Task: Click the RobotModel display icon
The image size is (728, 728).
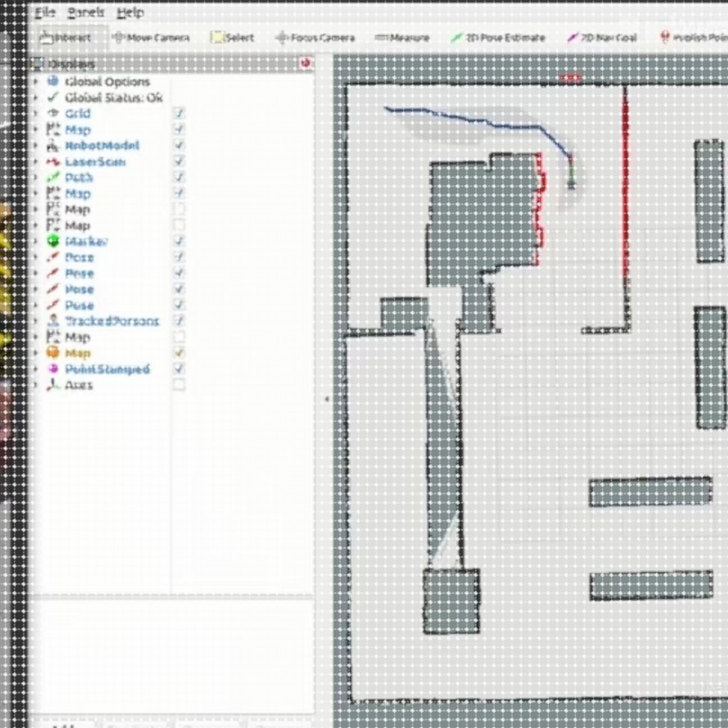Action: 53,145
